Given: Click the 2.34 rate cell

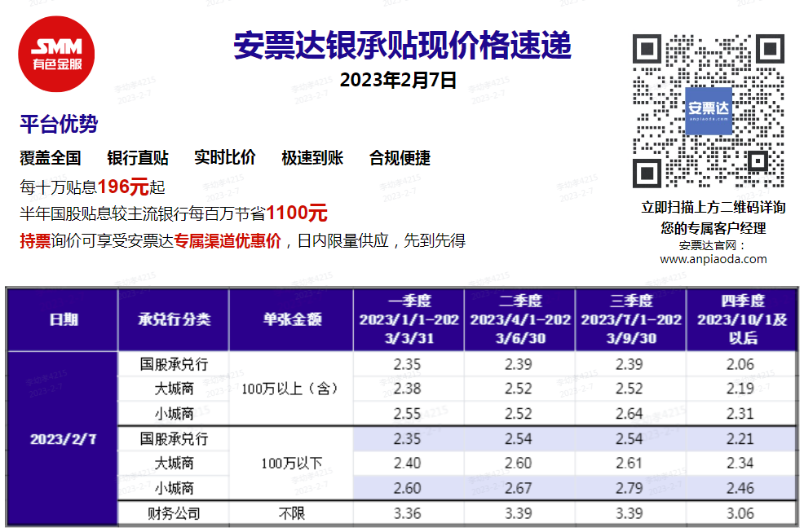Looking at the screenshot, I should pos(740,464).
